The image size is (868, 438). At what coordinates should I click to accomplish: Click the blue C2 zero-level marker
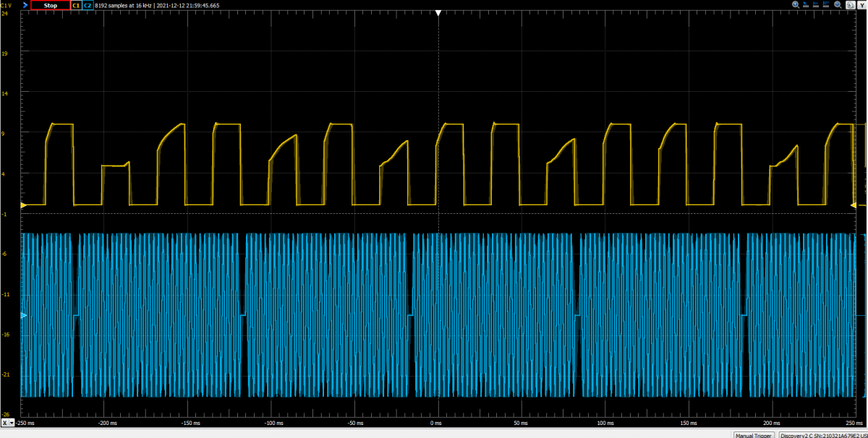point(23,316)
